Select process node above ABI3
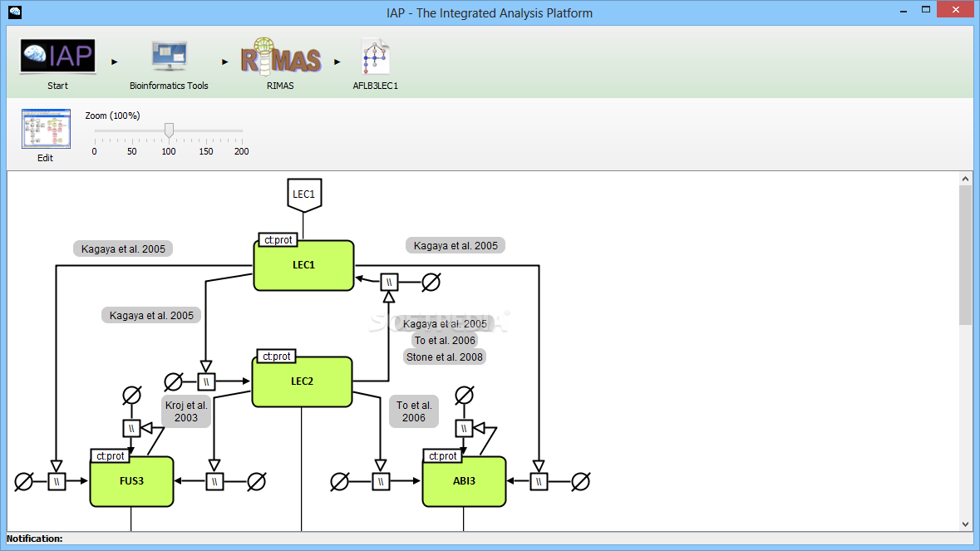 [x=464, y=429]
